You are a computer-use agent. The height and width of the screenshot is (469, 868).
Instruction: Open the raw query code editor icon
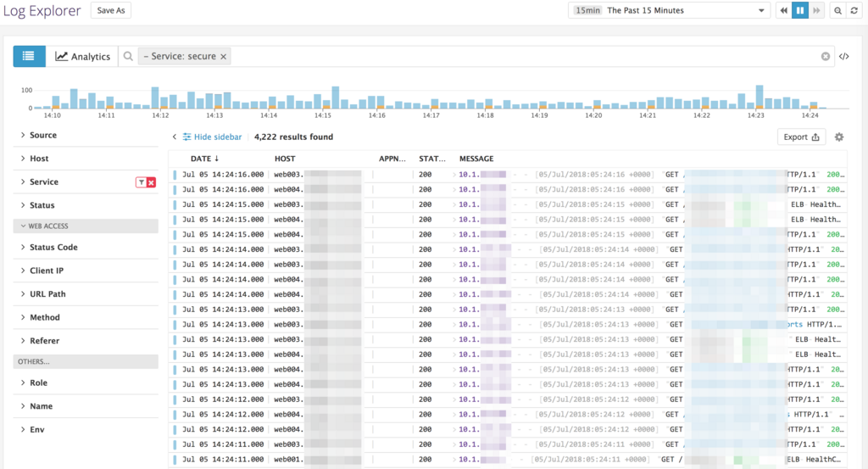843,56
